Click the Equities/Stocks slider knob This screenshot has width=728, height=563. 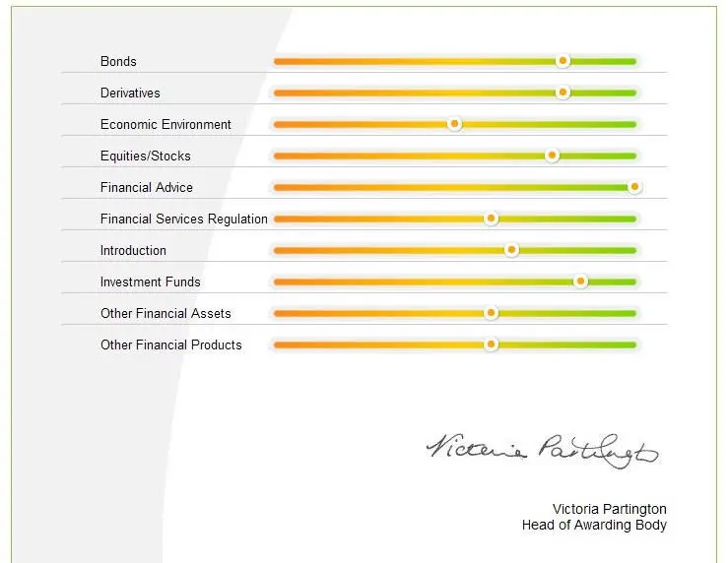[552, 156]
